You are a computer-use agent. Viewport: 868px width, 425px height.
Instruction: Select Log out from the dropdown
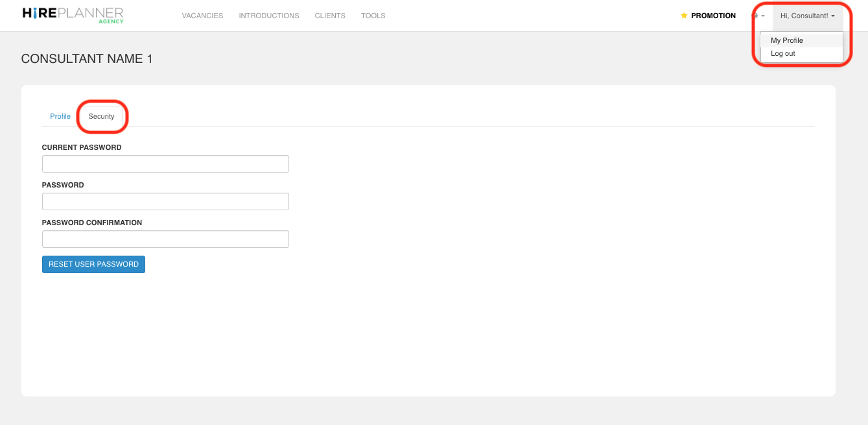click(782, 53)
